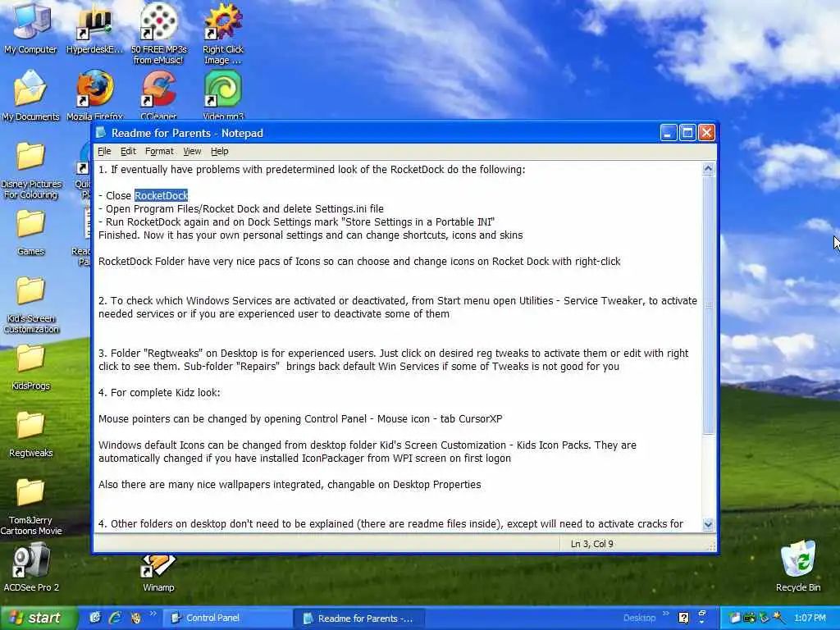Open the Format menu in Notepad

159,151
